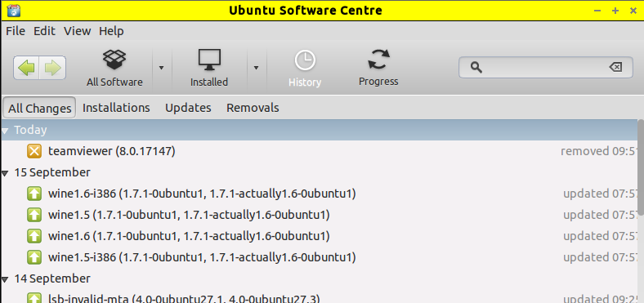Image resolution: width=644 pixels, height=303 pixels.
Task: Click the update icon beside wine1.6 (1.7.1-0ubuntu1
Action: click(x=34, y=236)
